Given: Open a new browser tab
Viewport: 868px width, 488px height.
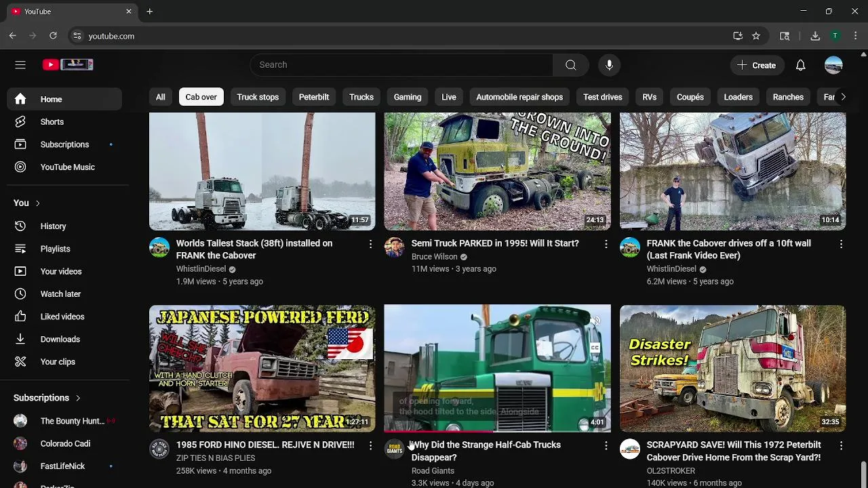Looking at the screenshot, I should [x=149, y=12].
